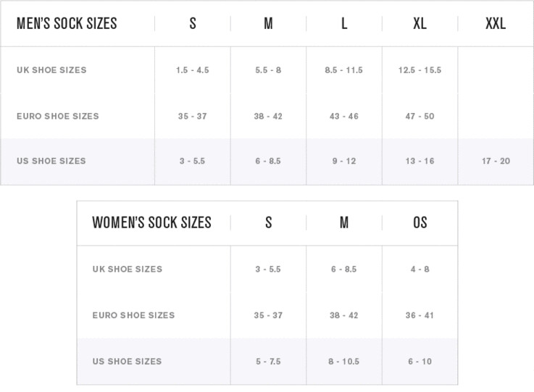Select women's UK size 6 - 8.5 cell
The image size is (534, 392).
coord(344,269)
